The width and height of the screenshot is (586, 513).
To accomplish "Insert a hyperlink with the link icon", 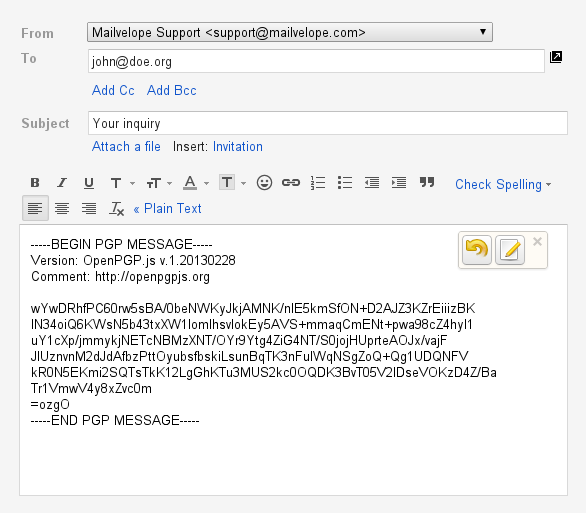I will 291,183.
